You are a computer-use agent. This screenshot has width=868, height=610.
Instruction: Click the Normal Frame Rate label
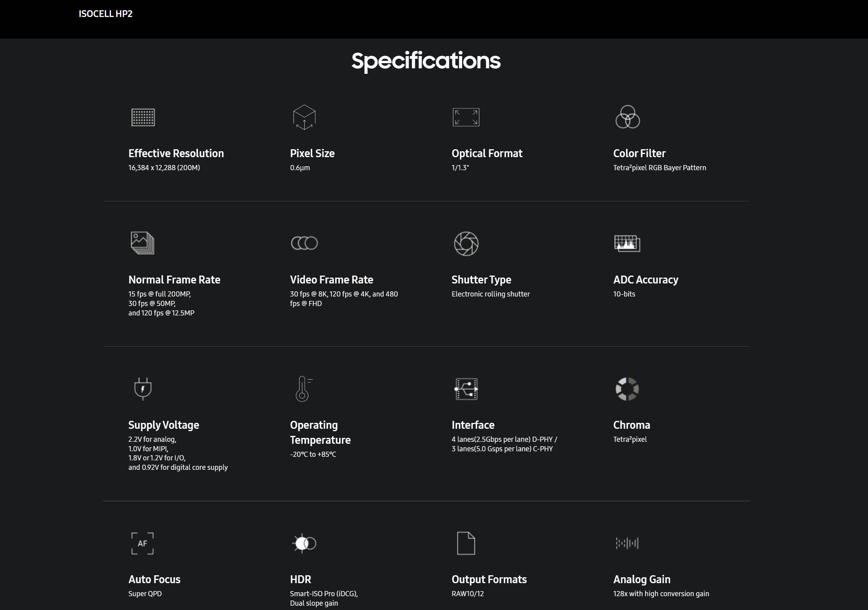point(174,280)
